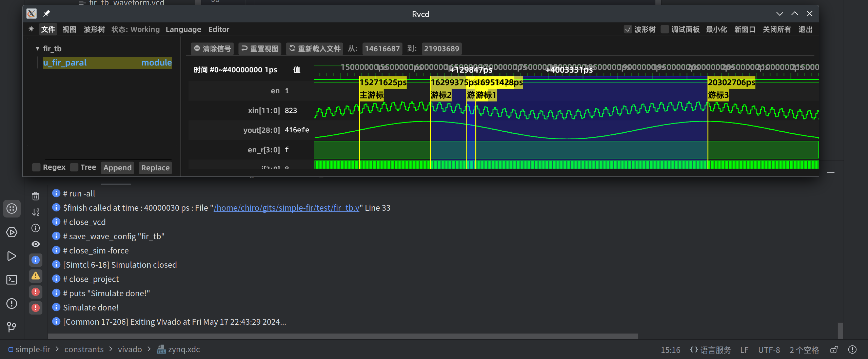The height and width of the screenshot is (359, 868).
Task: Click the 16951428ps cursor time label
Action: (x=500, y=82)
